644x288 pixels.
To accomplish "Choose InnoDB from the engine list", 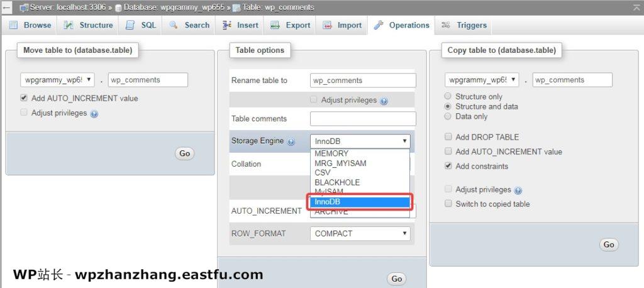I will 360,202.
